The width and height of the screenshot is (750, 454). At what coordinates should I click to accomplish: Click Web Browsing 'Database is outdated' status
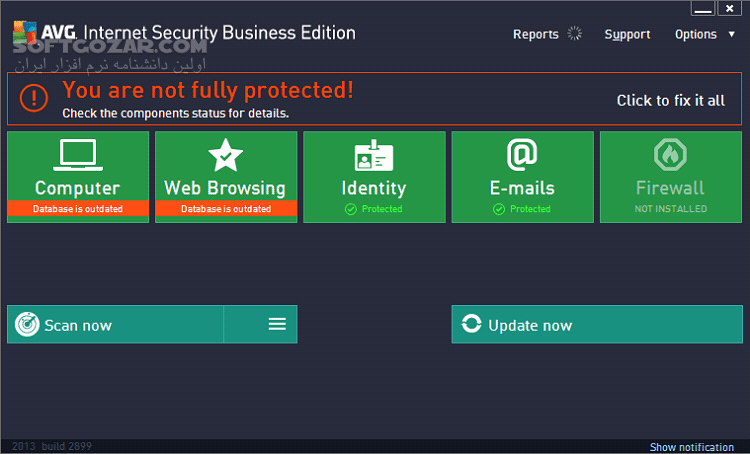coord(226,209)
